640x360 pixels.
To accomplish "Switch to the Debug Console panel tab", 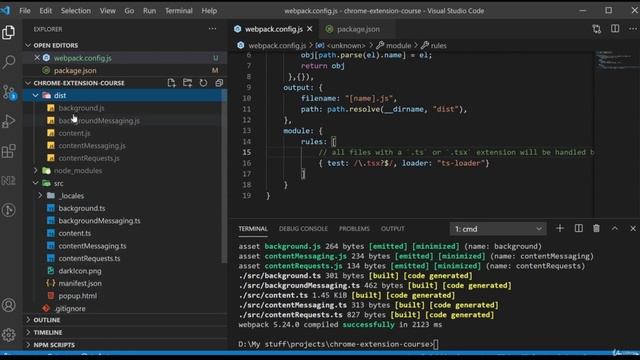I will tap(303, 229).
